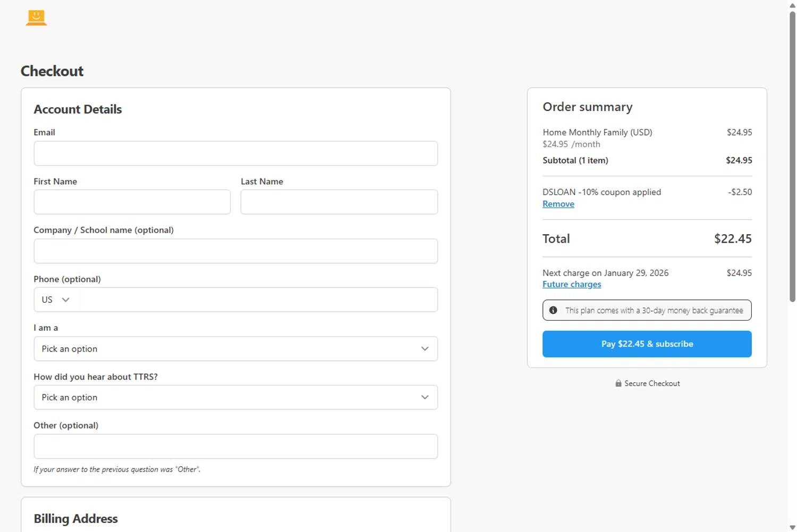Focus the Phone number input
Viewport: 797px width, 532px height.
click(258, 299)
